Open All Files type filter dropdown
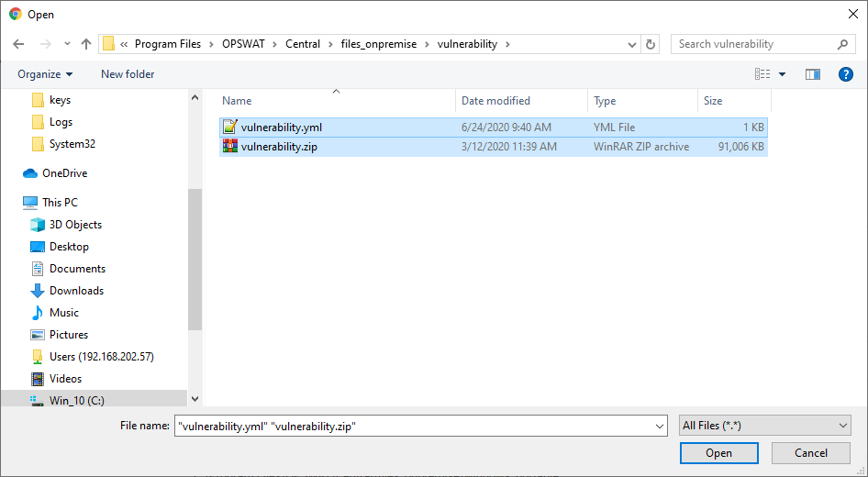Image resolution: width=868 pixels, height=477 pixels. tap(765, 426)
